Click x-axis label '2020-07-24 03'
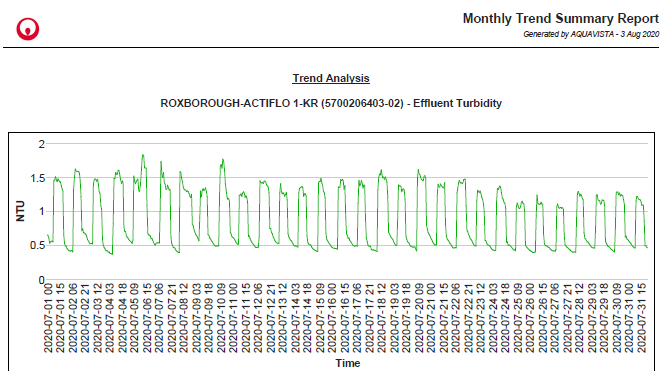The image size is (665, 371). coord(493,318)
